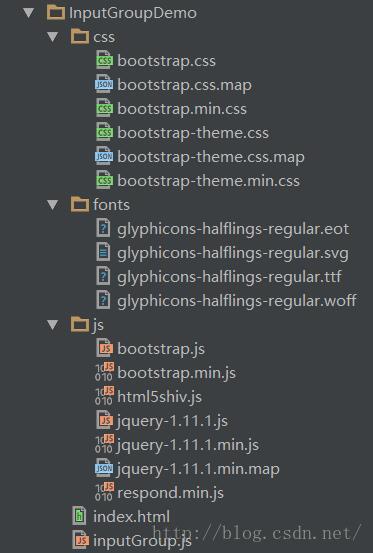Viewport: 373px width, 553px height.
Task: Click the JSON icon of bootstrap.css.map
Action: click(104, 85)
